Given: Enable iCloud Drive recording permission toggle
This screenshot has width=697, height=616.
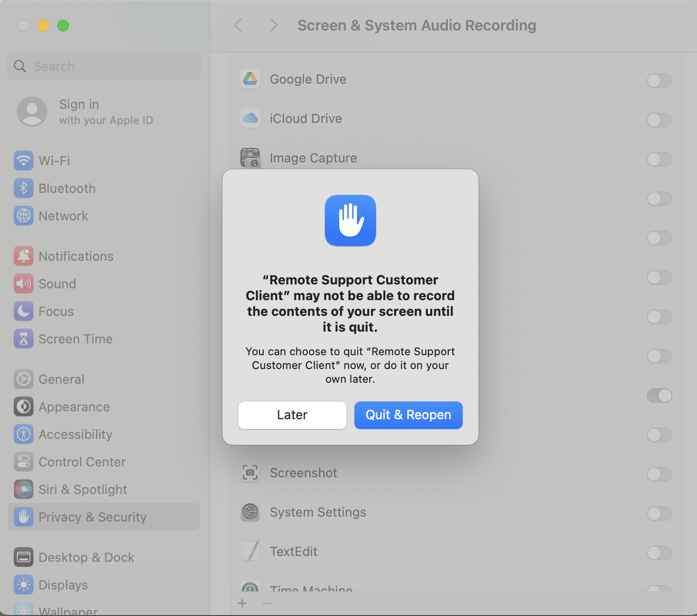Looking at the screenshot, I should [x=659, y=120].
